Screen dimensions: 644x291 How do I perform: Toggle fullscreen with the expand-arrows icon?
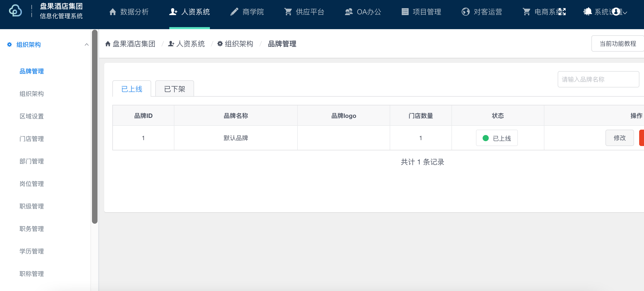[562, 12]
